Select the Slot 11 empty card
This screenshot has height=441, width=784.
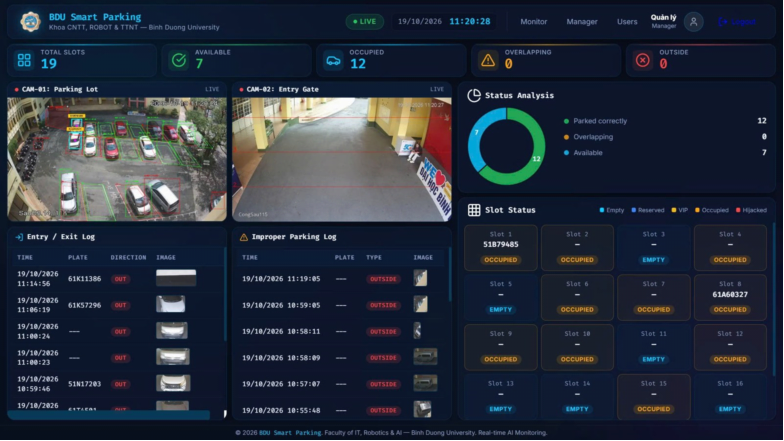[654, 347]
